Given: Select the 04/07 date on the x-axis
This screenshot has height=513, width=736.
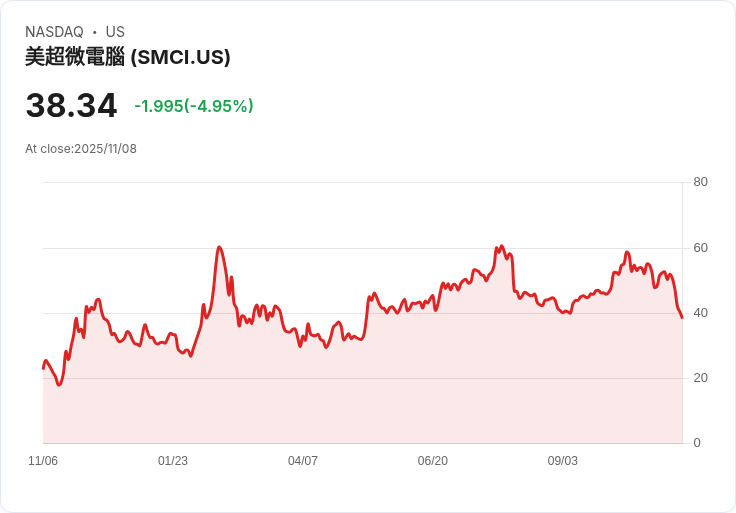Looking at the screenshot, I should [x=303, y=461].
